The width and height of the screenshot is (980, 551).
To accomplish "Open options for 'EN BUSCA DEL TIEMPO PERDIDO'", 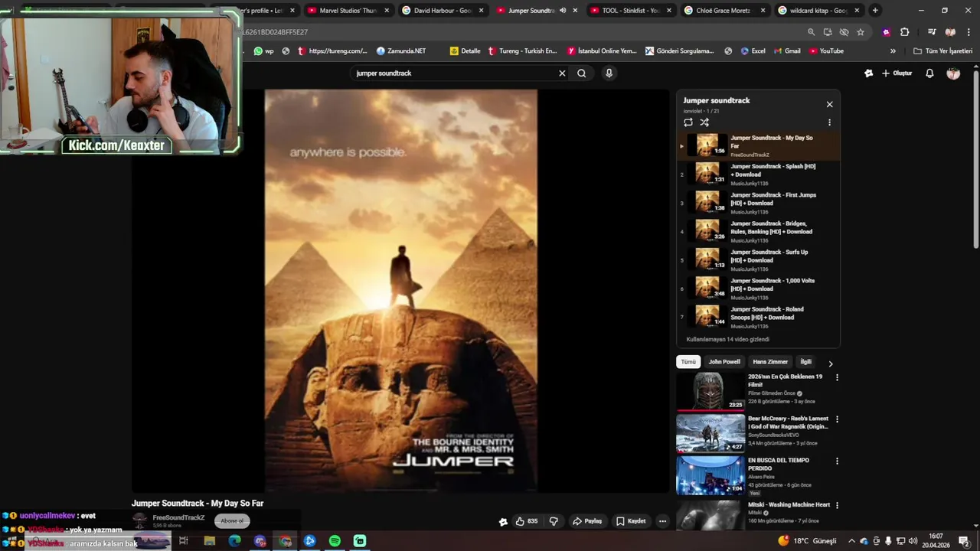I will pos(837,461).
